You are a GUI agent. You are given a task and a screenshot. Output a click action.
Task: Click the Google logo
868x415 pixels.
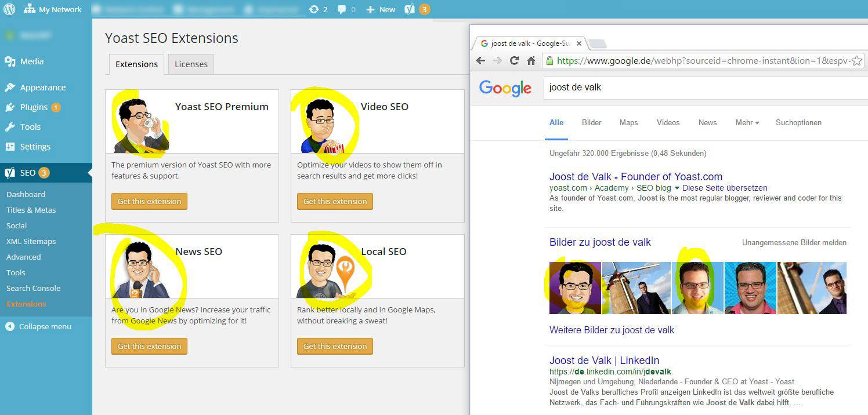tap(505, 88)
